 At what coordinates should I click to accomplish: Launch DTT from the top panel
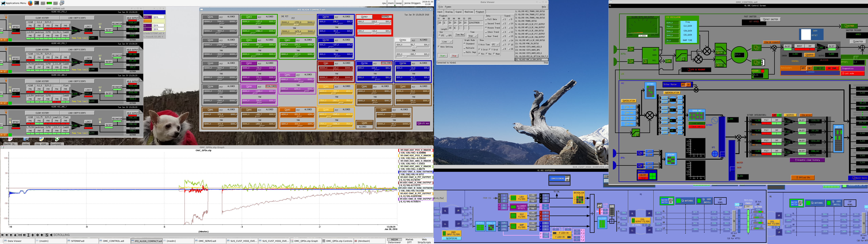tap(49, 3)
